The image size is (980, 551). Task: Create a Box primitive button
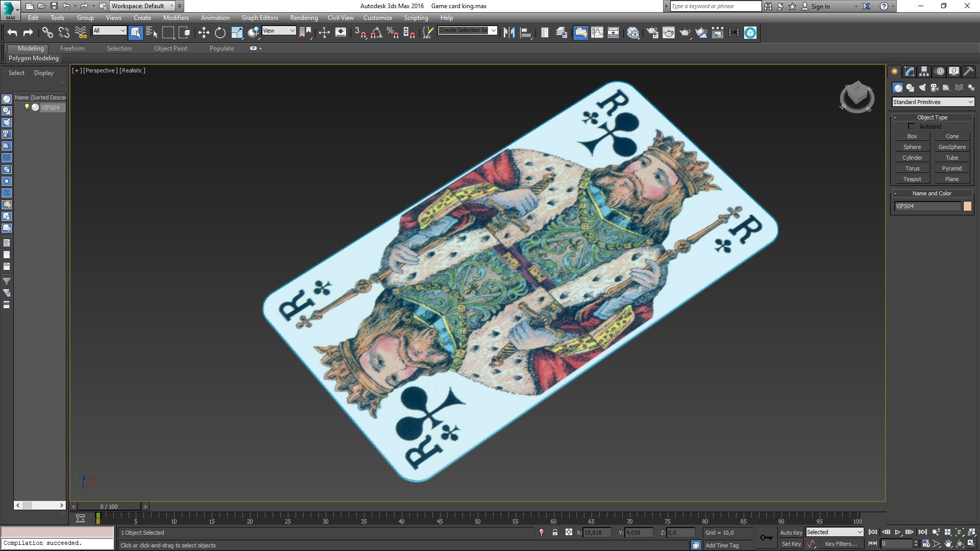(x=912, y=136)
